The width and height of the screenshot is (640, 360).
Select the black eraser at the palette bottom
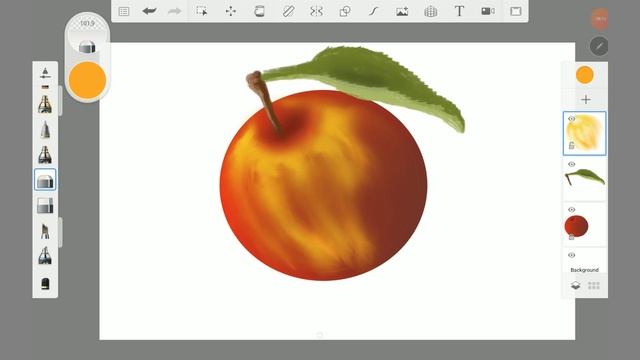[45, 283]
